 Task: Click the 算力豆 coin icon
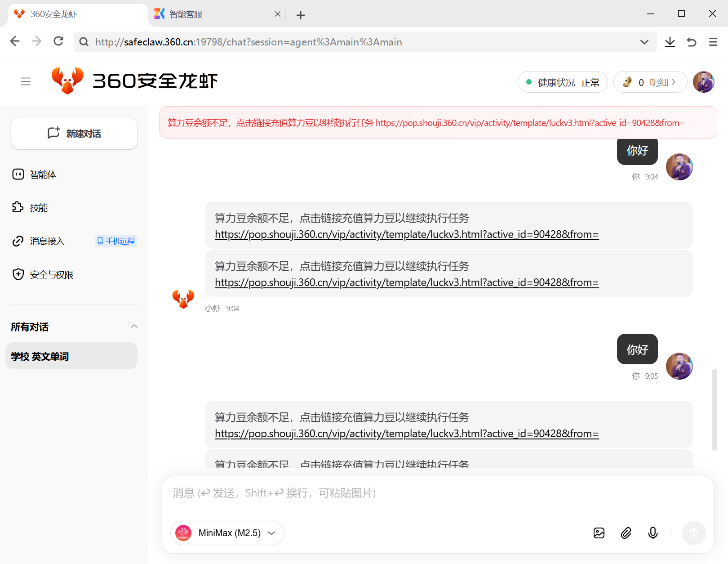click(627, 82)
